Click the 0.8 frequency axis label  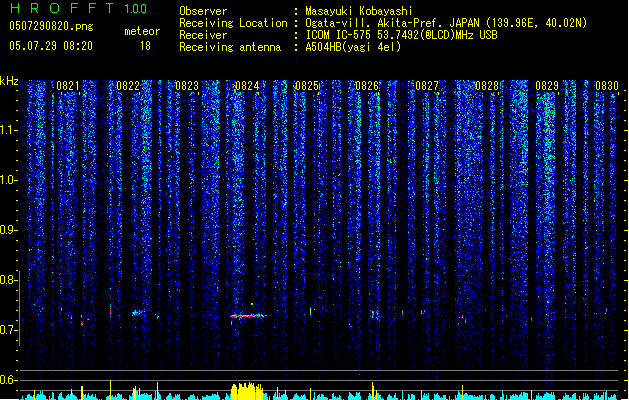[x=8, y=280]
